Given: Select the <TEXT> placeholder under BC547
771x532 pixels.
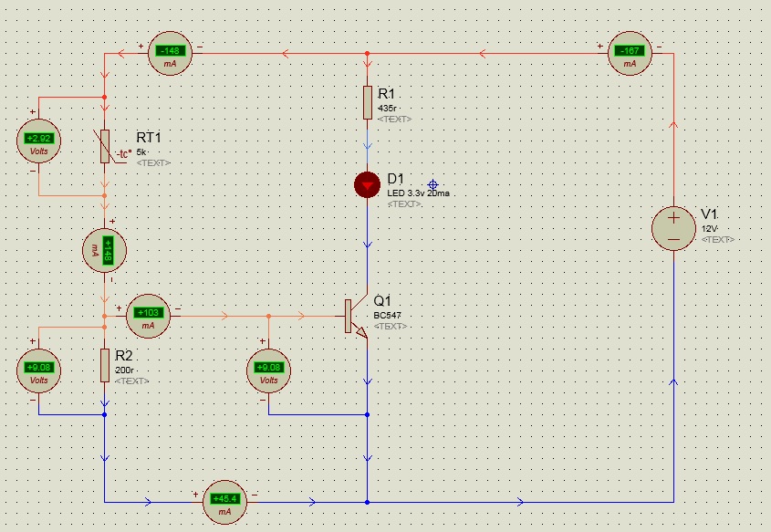Looking at the screenshot, I should pos(391,327).
